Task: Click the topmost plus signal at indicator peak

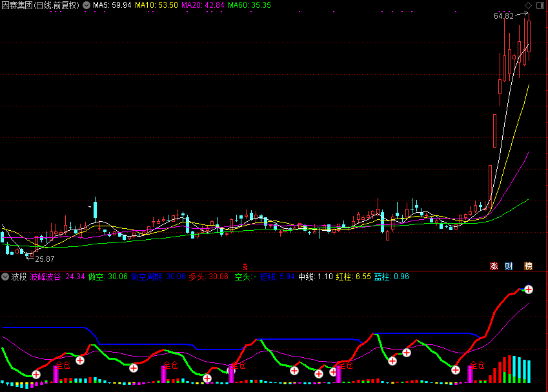Action: pyautogui.click(x=529, y=289)
